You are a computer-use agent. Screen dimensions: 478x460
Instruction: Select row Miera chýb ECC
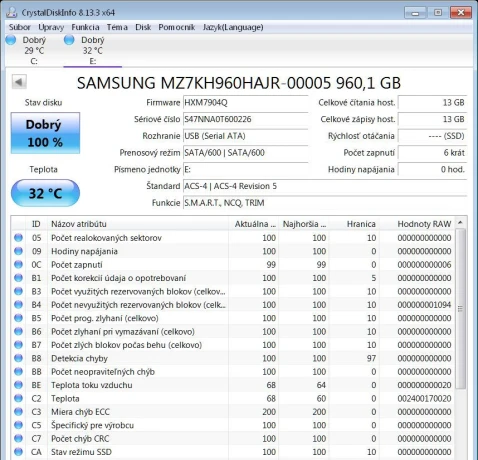[x=233, y=412]
